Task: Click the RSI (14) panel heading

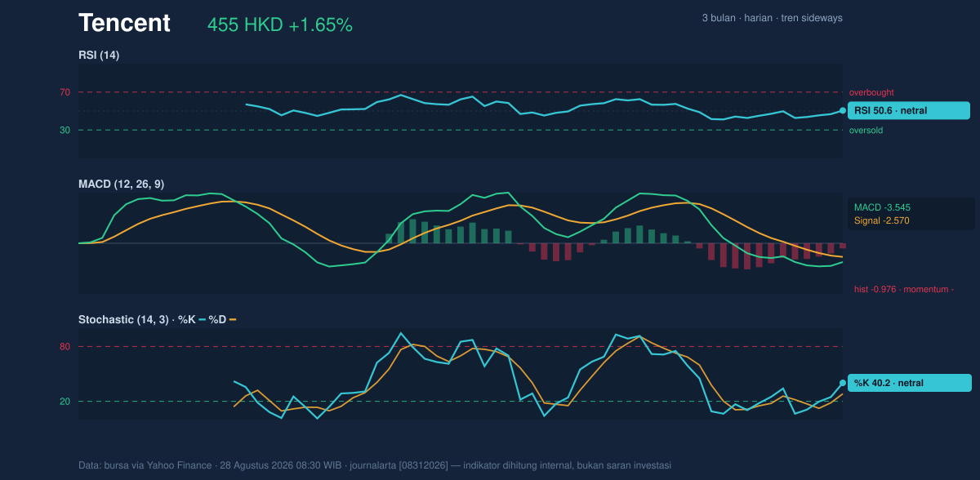Action: pyautogui.click(x=99, y=55)
